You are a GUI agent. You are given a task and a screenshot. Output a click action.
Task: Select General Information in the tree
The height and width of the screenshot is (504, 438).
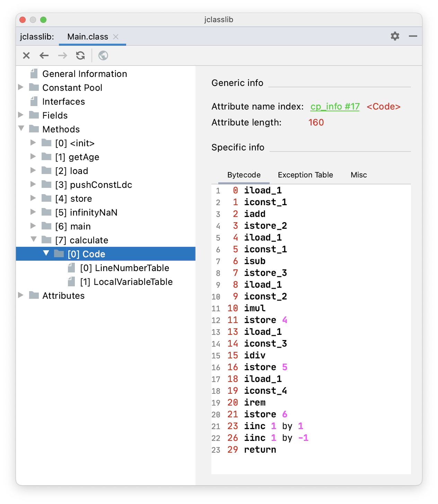85,74
